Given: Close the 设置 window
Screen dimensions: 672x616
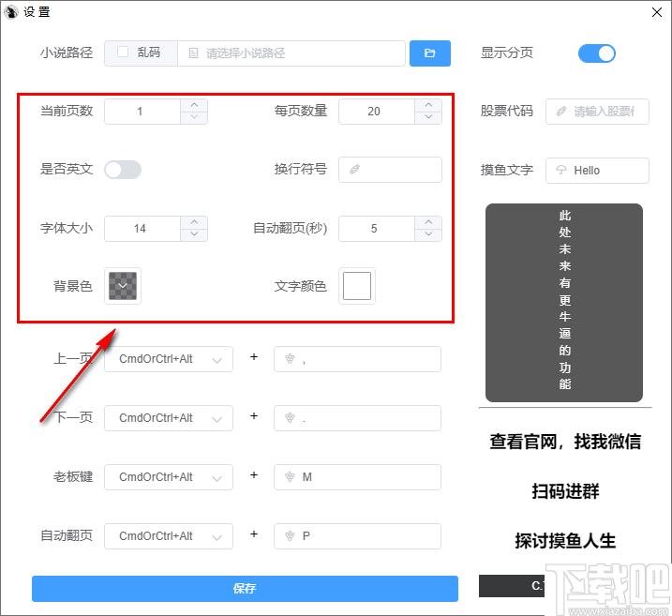Looking at the screenshot, I should [x=657, y=12].
